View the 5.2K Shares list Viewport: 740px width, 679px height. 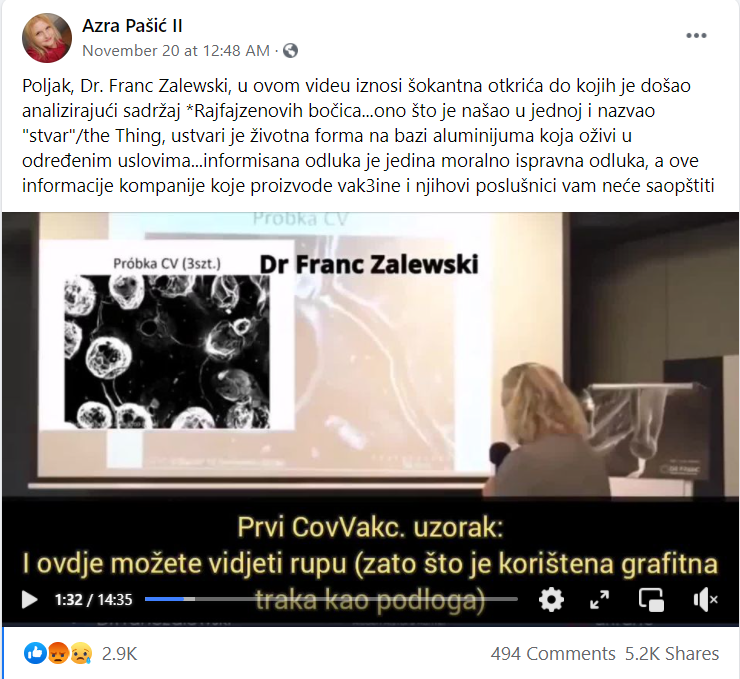[672, 654]
